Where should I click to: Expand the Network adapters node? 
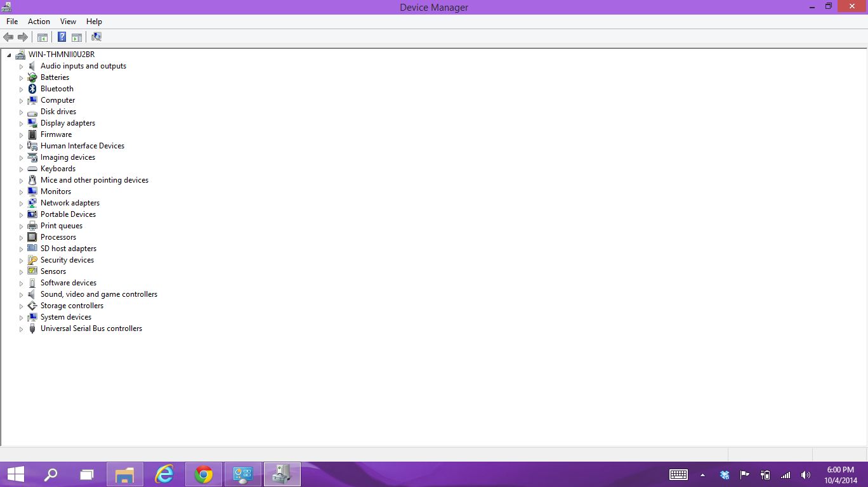[x=21, y=204]
